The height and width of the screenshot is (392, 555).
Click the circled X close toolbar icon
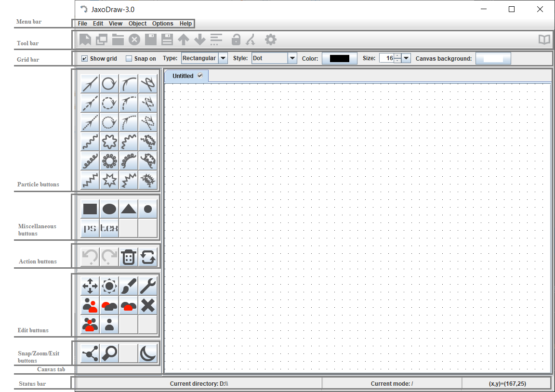click(x=134, y=39)
